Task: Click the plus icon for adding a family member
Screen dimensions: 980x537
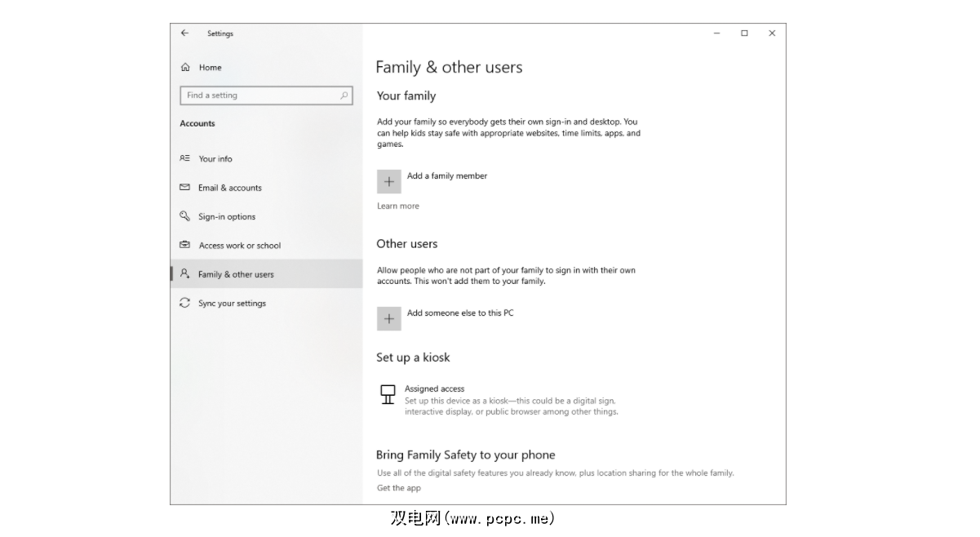Action: click(x=389, y=181)
